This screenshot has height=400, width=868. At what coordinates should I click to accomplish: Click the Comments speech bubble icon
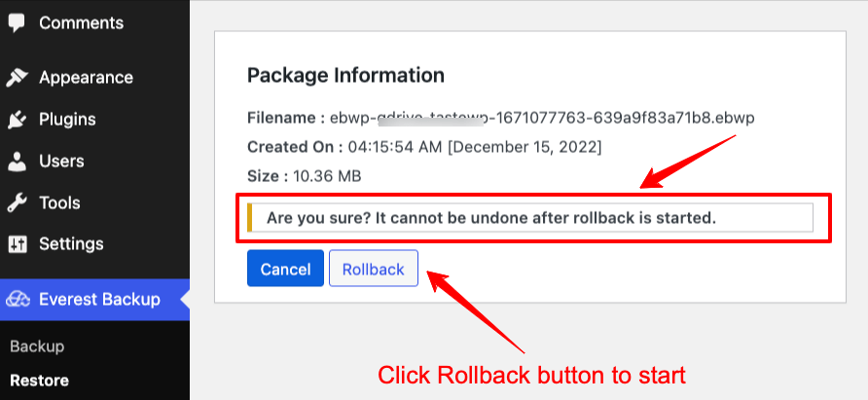tap(17, 22)
